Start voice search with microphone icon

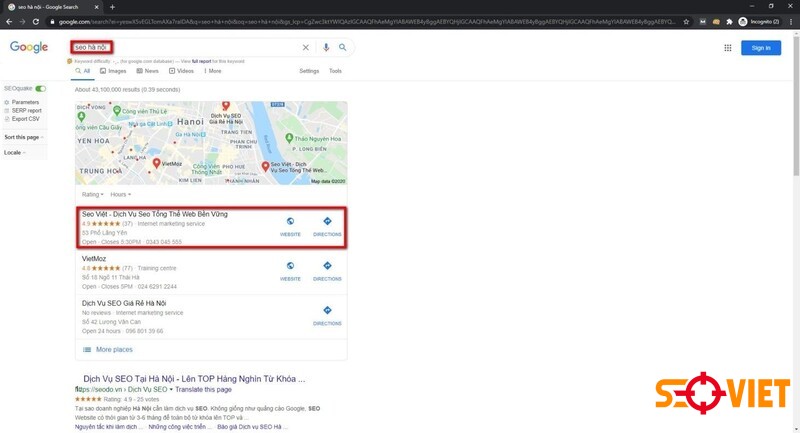pyautogui.click(x=326, y=47)
